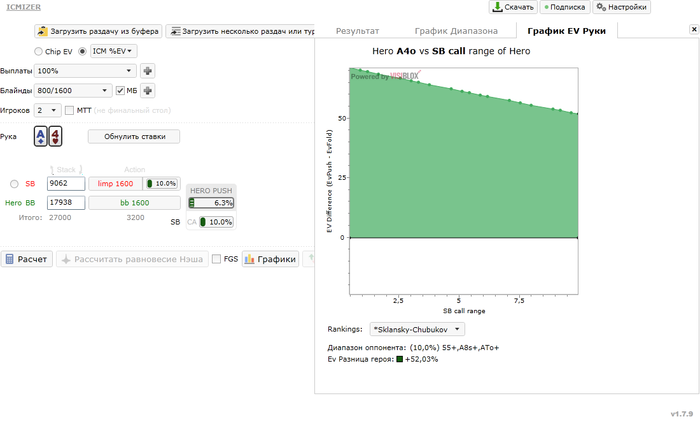Click the Скачать download button
This screenshot has width=700, height=426.
[x=513, y=7]
